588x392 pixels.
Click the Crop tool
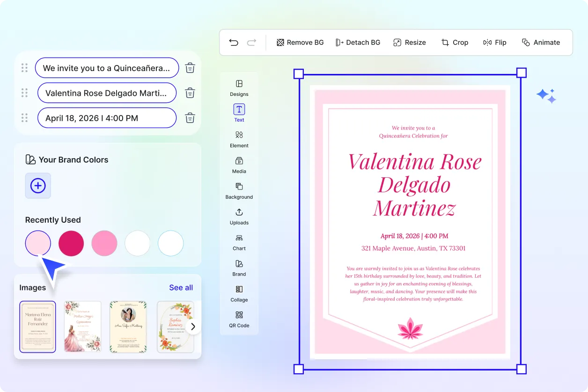[455, 42]
